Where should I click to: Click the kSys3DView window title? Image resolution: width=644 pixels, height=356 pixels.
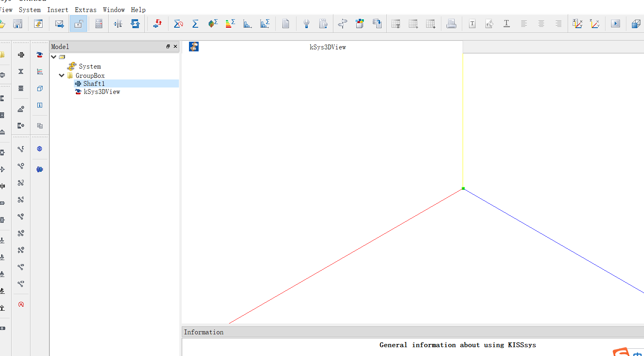328,47
